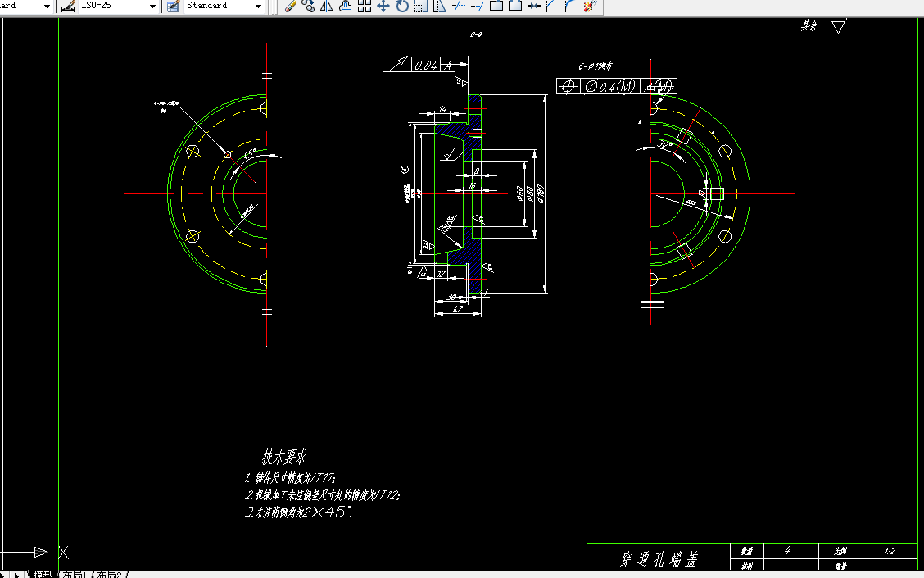The width and height of the screenshot is (924, 578).
Task: Select the 0.04 runout tolerance frame
Action: pos(419,64)
